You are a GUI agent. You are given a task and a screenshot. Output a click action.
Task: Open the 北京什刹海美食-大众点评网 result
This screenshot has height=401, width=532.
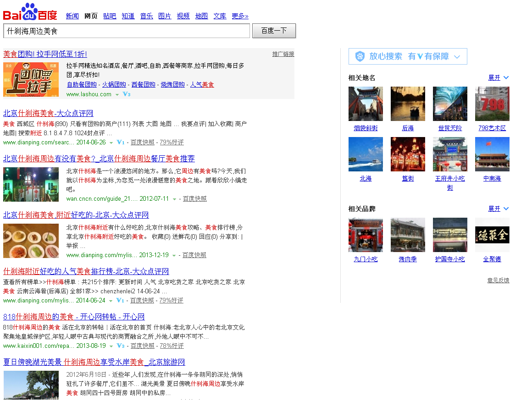coord(48,113)
